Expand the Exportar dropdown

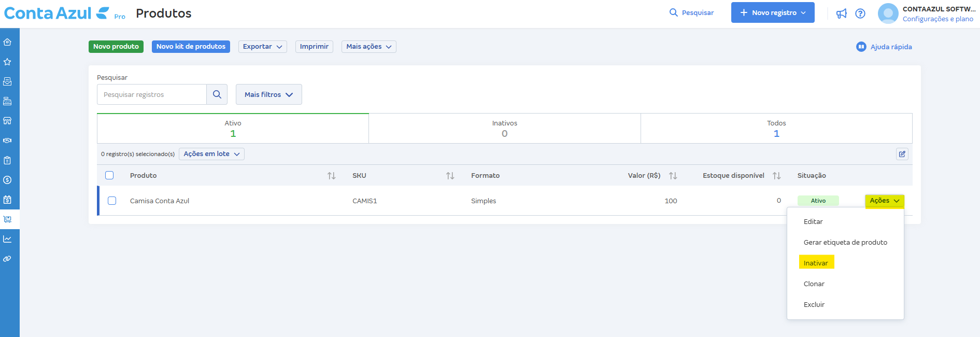(262, 47)
